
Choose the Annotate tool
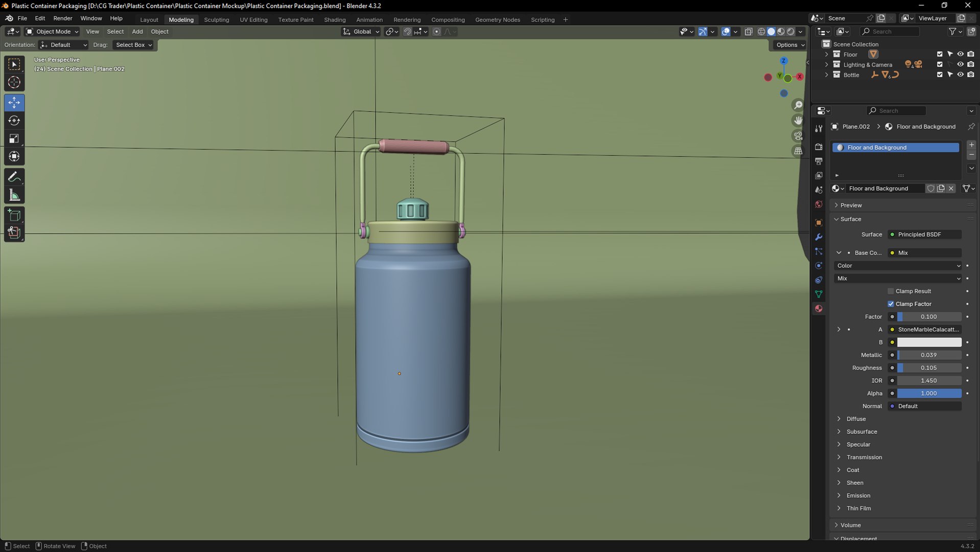(x=14, y=177)
